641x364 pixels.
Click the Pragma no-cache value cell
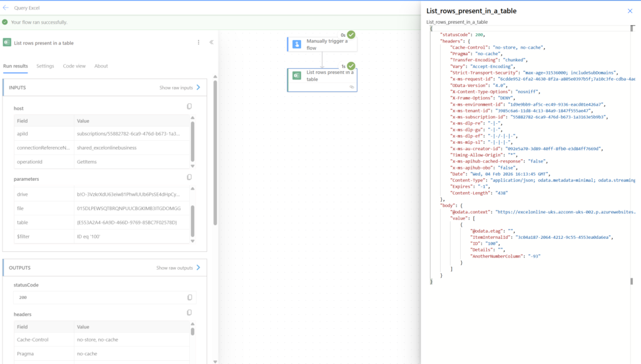tap(86, 354)
